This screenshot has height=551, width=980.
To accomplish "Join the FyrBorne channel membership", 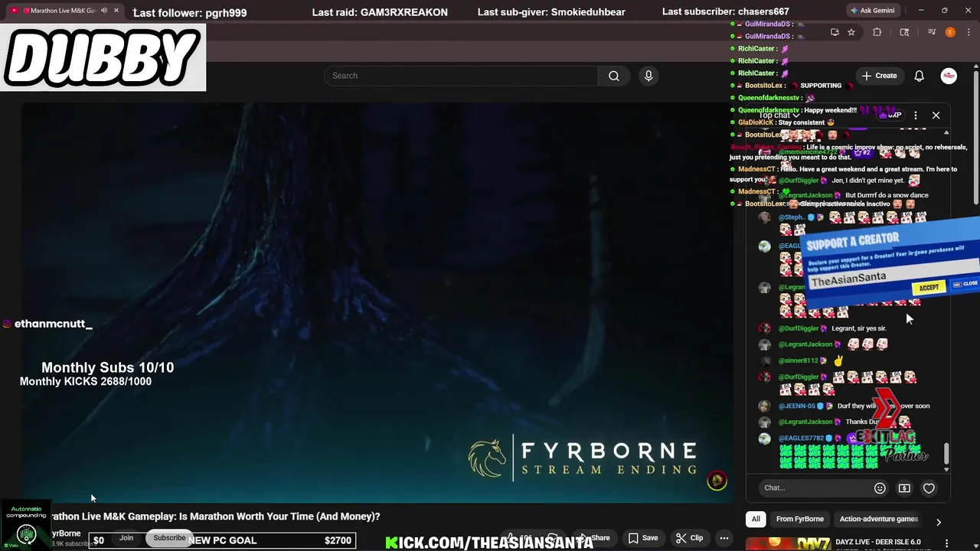I will tap(126, 538).
